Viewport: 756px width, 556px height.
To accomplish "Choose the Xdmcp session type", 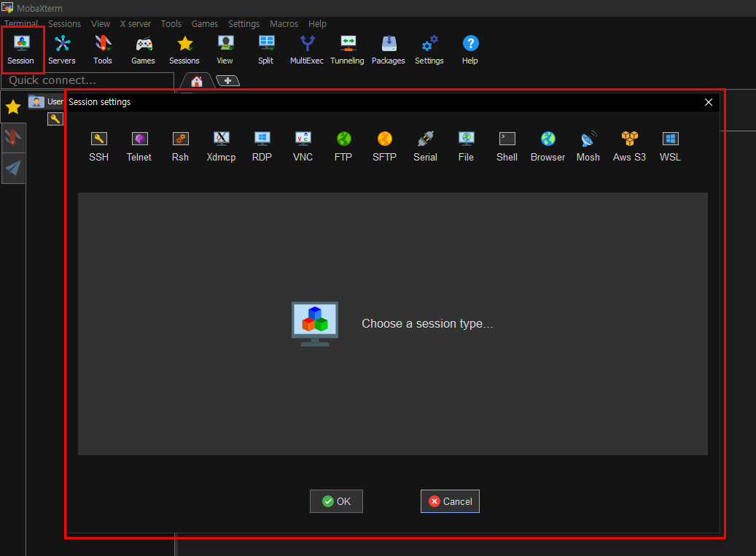I will [x=222, y=147].
